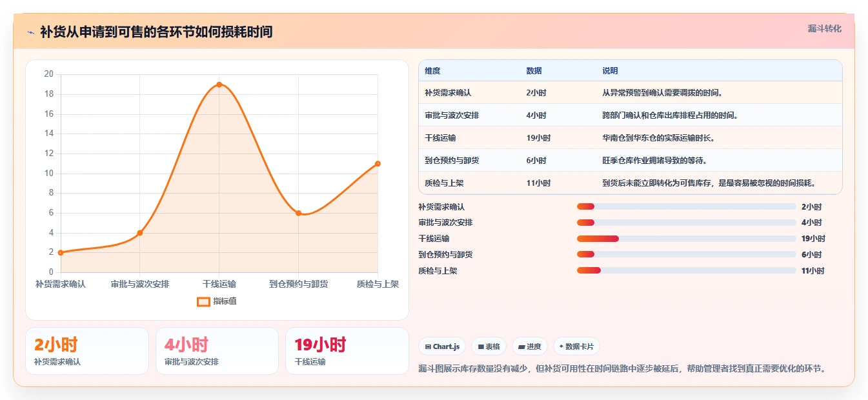Click the Chart.js tag chip
This screenshot has height=400, width=868.
point(442,346)
